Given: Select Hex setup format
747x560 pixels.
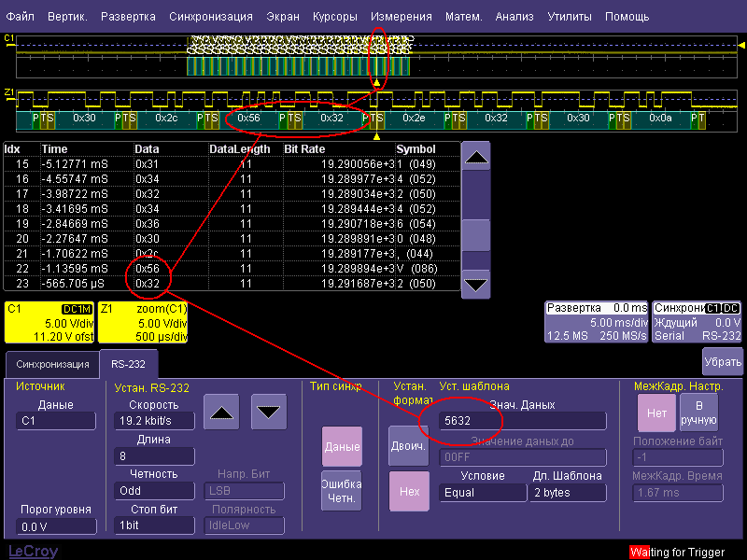Looking at the screenshot, I should tap(407, 492).
